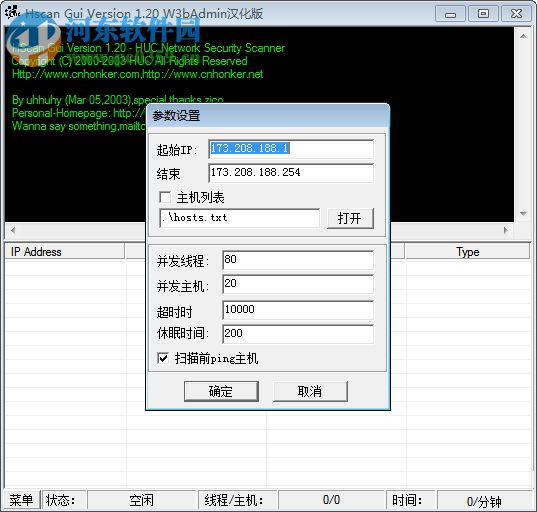
Task: Confirm settings with the 确定 button
Action: [x=221, y=391]
